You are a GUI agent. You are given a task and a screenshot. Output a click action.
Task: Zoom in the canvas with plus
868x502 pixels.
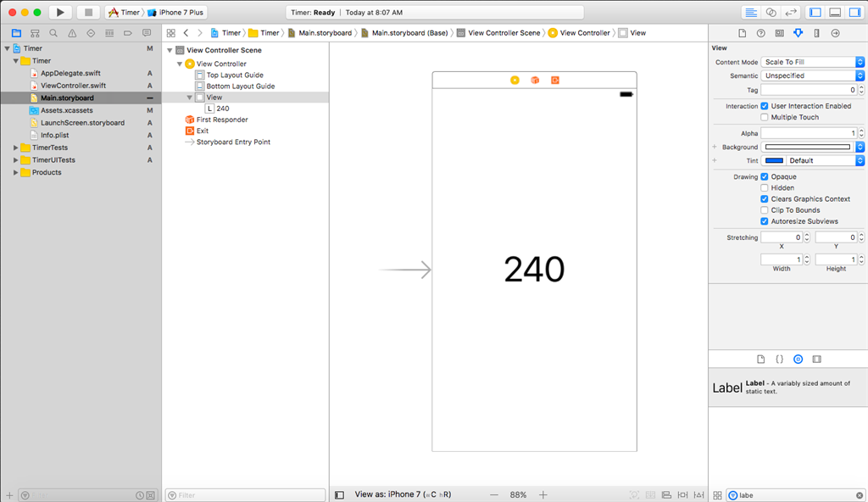543,495
